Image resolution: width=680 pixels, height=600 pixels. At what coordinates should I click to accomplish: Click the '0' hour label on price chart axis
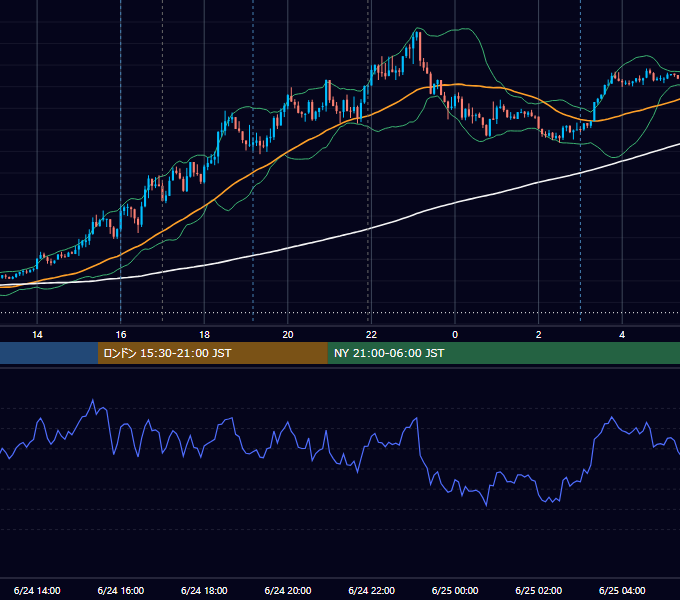[455, 335]
